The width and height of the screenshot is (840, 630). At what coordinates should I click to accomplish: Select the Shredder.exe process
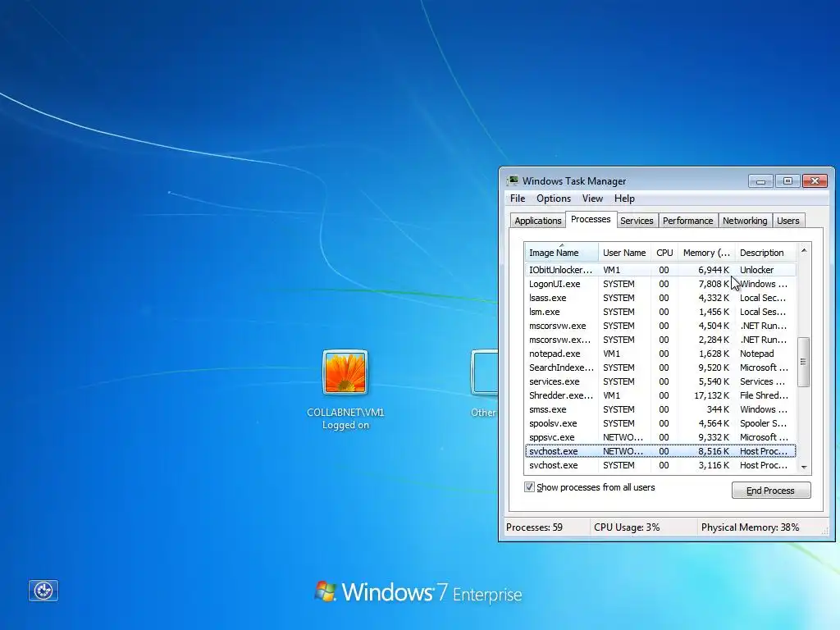(x=660, y=395)
